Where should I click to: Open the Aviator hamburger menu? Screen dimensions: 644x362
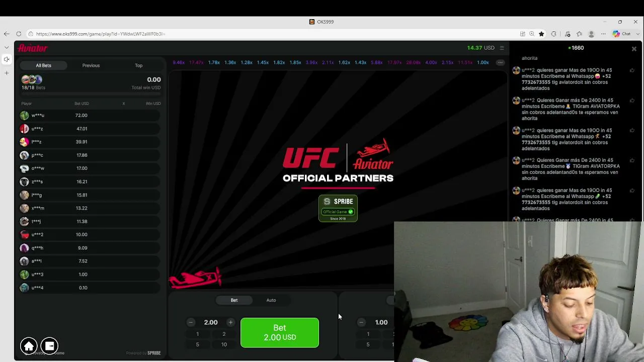tap(502, 48)
